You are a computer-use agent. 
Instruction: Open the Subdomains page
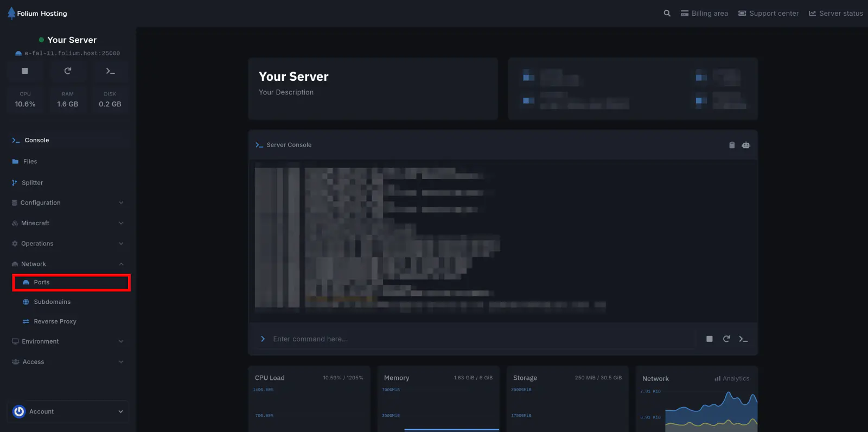[52, 302]
